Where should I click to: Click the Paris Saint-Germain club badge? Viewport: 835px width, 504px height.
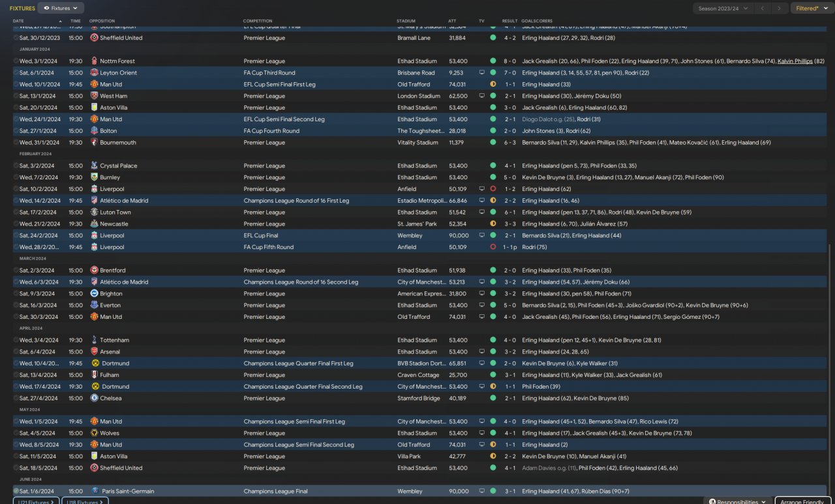tap(95, 491)
